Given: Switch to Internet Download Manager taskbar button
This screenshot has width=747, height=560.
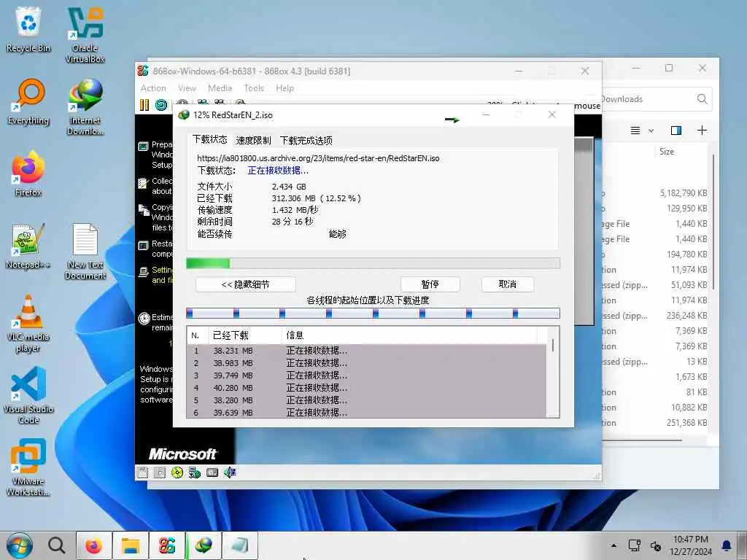Looking at the screenshot, I should (204, 545).
